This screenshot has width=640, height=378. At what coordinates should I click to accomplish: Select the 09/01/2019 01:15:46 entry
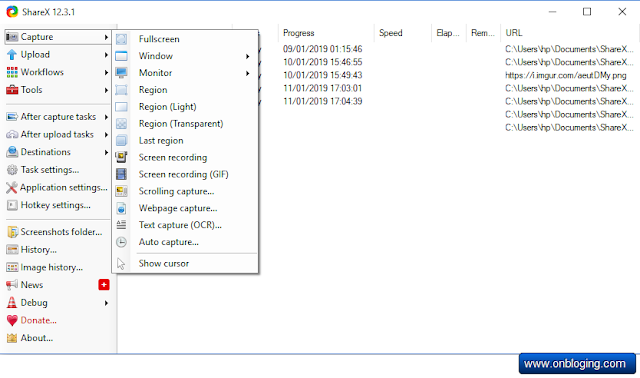[322, 49]
